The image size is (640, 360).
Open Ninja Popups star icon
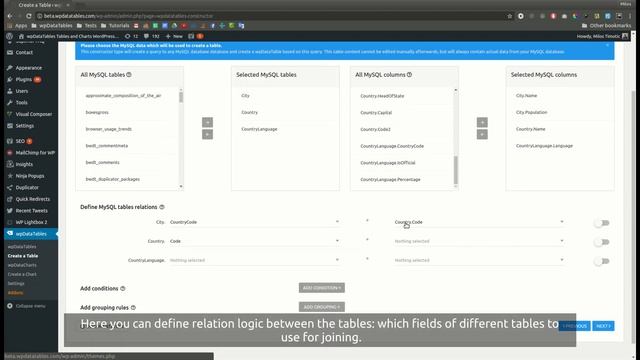click(x=10, y=176)
